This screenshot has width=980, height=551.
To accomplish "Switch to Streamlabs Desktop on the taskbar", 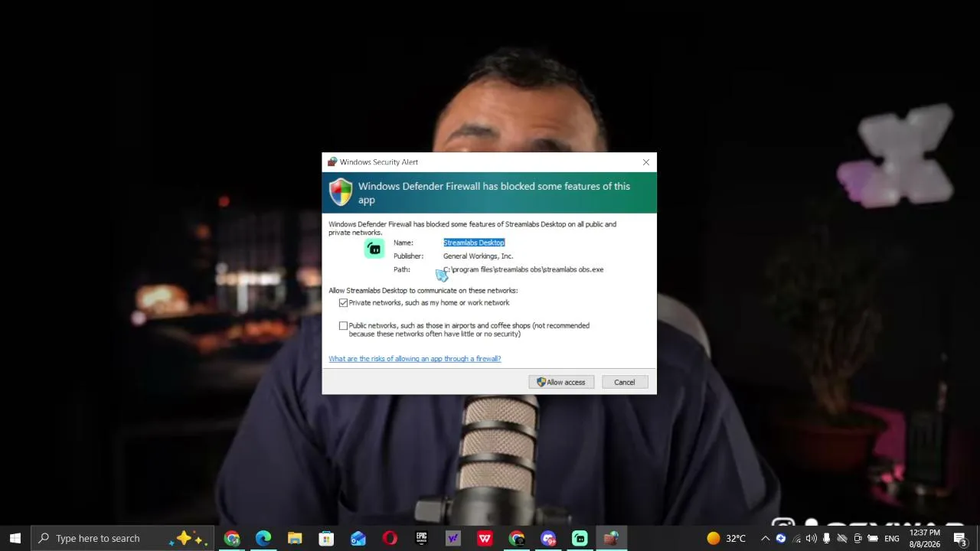I will [x=580, y=538].
